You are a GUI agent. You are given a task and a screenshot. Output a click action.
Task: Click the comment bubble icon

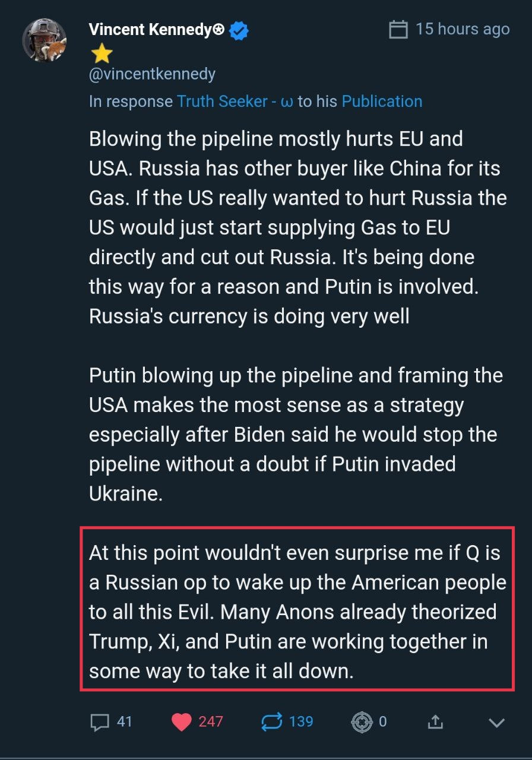coord(100,722)
